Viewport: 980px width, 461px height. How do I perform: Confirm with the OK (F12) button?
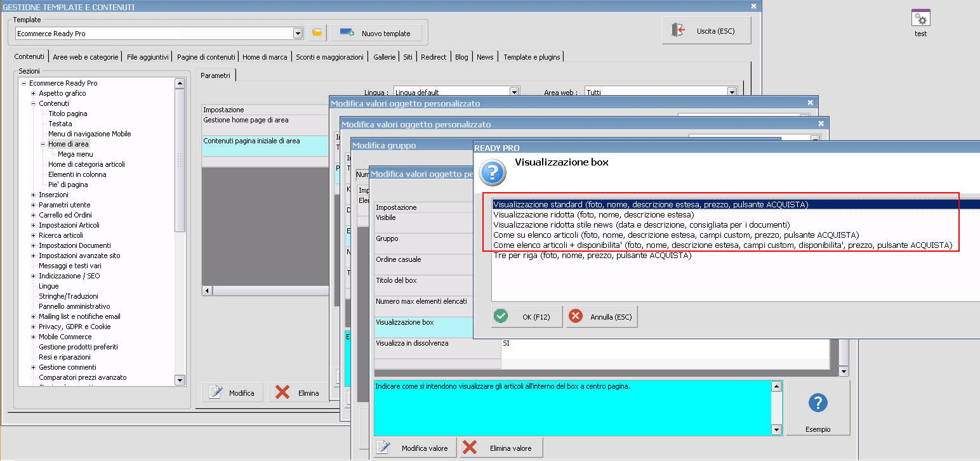tap(527, 316)
